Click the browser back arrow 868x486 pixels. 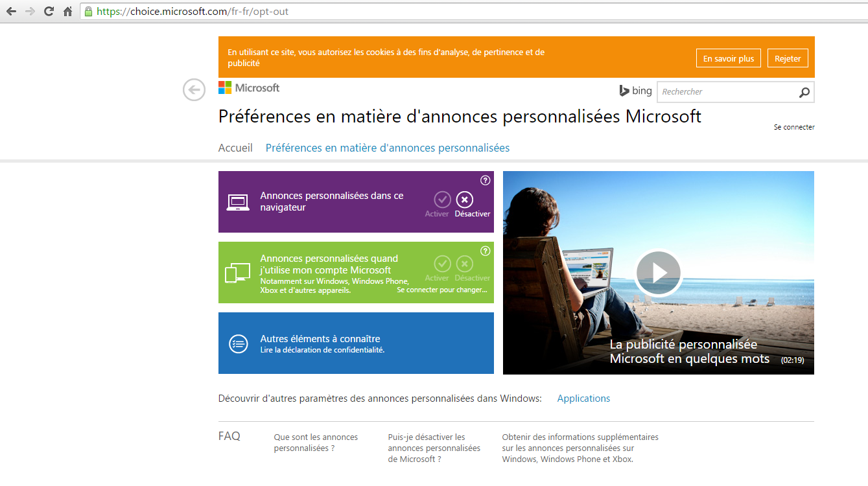point(11,11)
